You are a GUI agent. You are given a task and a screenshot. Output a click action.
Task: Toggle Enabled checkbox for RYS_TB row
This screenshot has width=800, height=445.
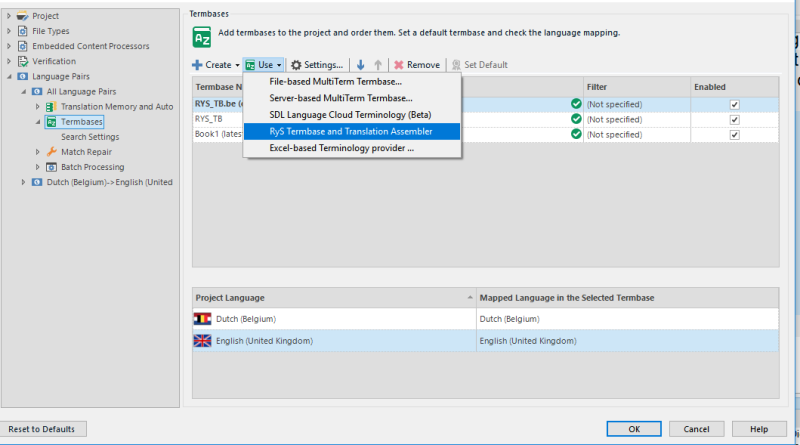click(735, 120)
